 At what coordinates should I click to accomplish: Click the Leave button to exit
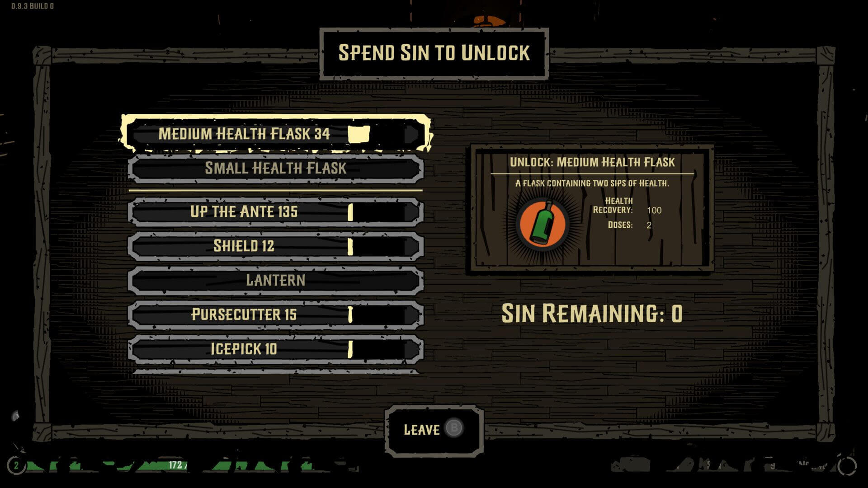[x=434, y=429]
